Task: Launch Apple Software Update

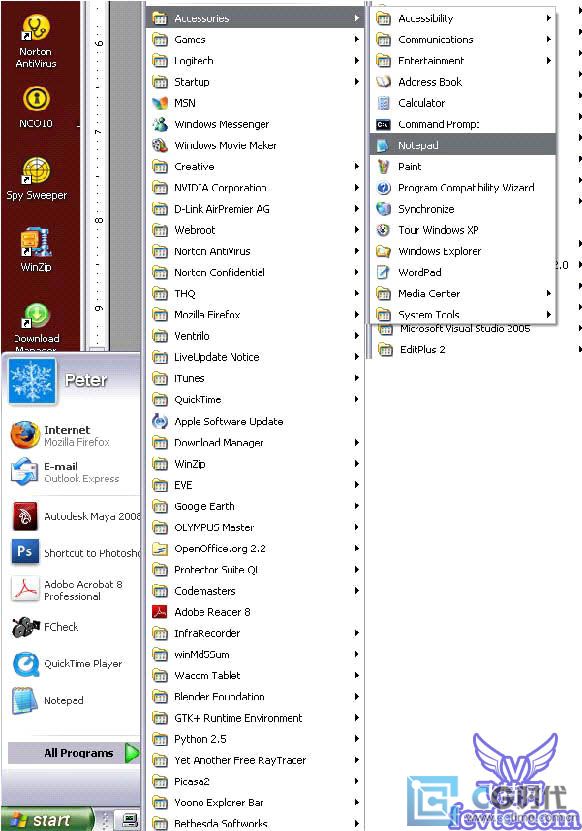Action: (x=255, y=421)
